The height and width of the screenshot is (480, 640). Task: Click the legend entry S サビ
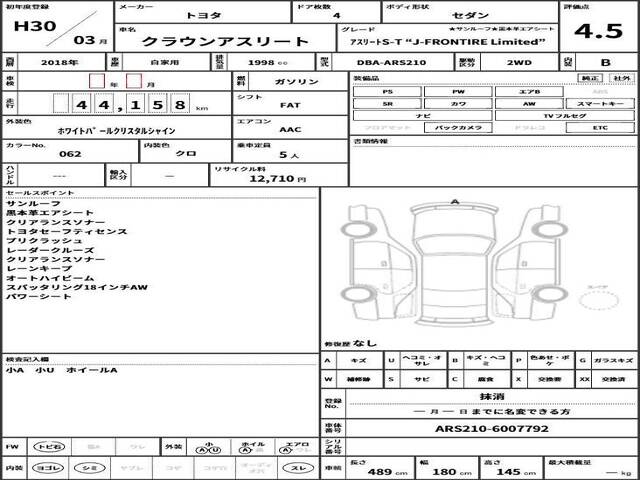coord(416,379)
